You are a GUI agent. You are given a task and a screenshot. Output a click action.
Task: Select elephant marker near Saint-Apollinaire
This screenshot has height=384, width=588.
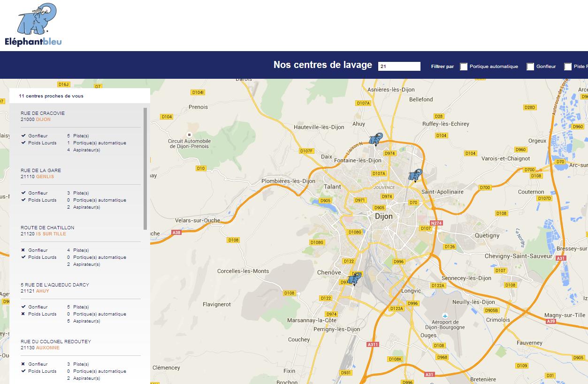point(415,175)
